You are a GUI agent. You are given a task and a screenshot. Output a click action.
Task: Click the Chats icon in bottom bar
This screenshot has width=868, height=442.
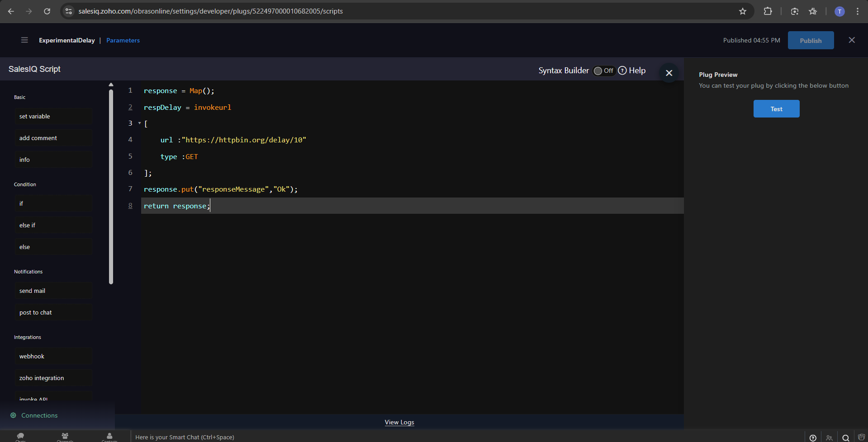(20, 436)
